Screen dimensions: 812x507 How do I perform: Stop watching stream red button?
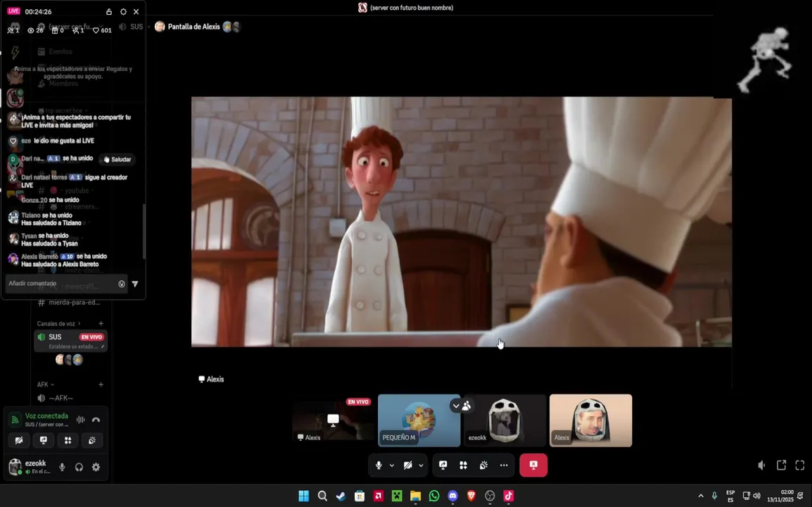click(533, 465)
